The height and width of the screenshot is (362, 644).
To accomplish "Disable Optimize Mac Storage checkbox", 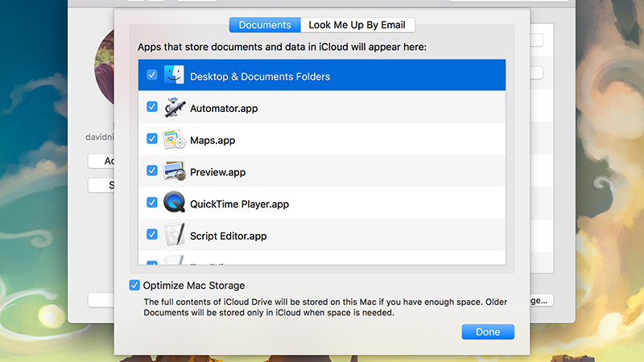I will (134, 286).
